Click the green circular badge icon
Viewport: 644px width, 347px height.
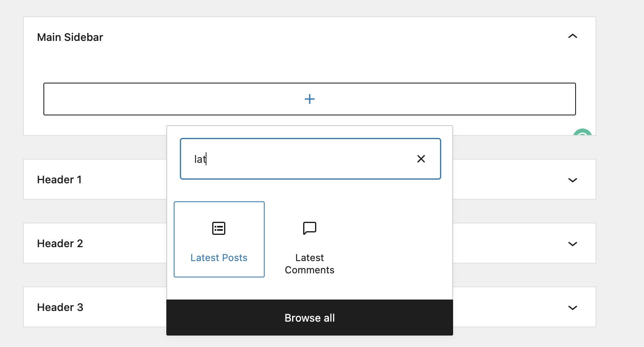[583, 132]
